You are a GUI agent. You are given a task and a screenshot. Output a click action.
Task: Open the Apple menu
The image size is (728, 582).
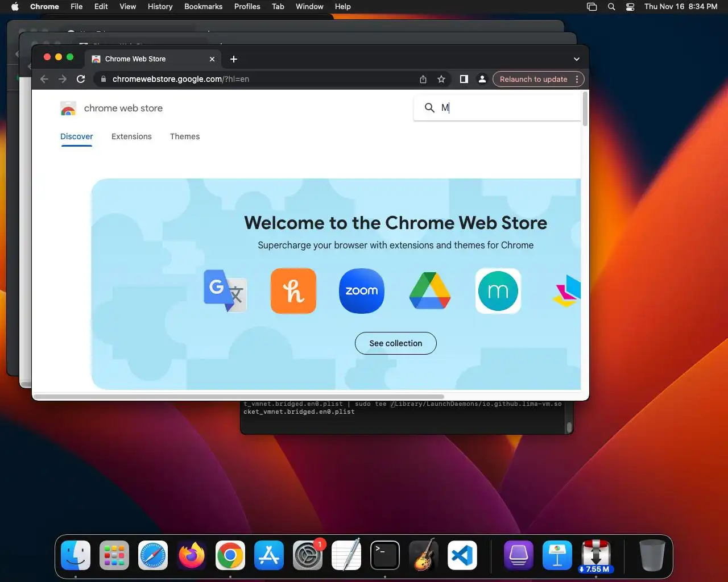[15, 6]
